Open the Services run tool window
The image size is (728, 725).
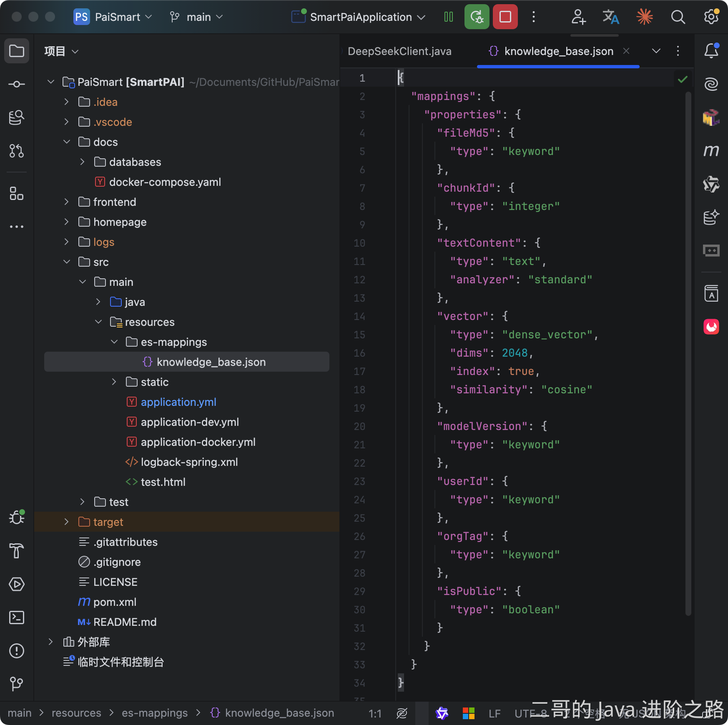click(17, 584)
